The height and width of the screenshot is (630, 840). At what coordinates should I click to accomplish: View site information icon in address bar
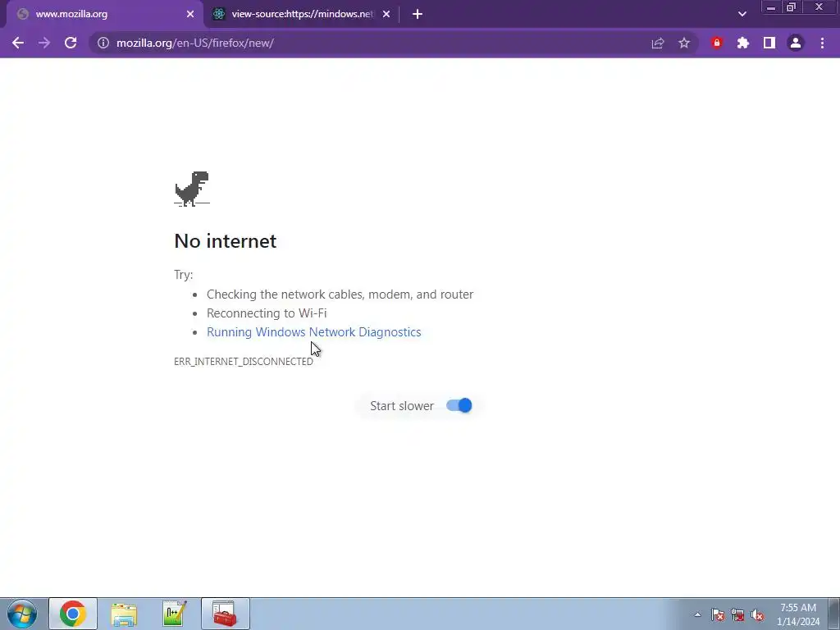coord(103,43)
